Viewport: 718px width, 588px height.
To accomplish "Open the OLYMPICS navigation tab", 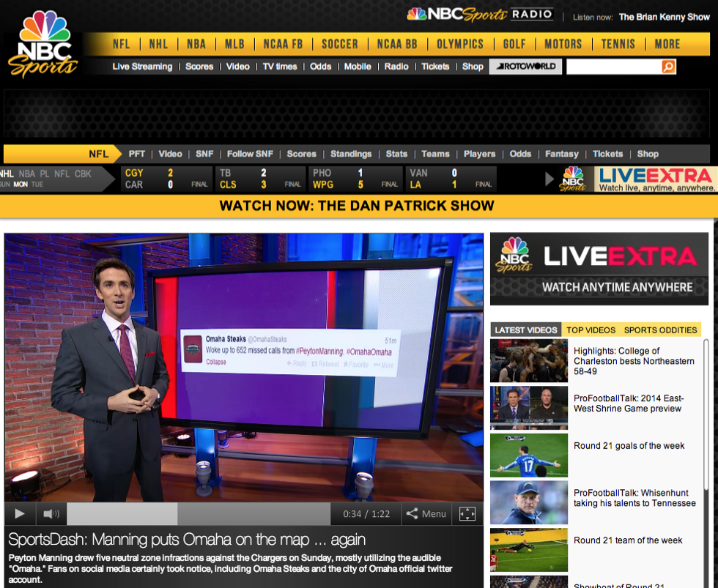I will 460,44.
